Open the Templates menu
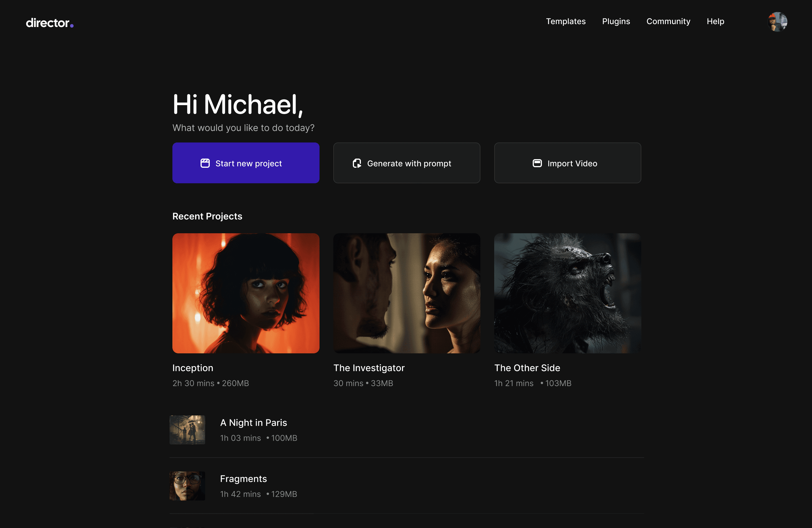812x528 pixels. (x=565, y=21)
